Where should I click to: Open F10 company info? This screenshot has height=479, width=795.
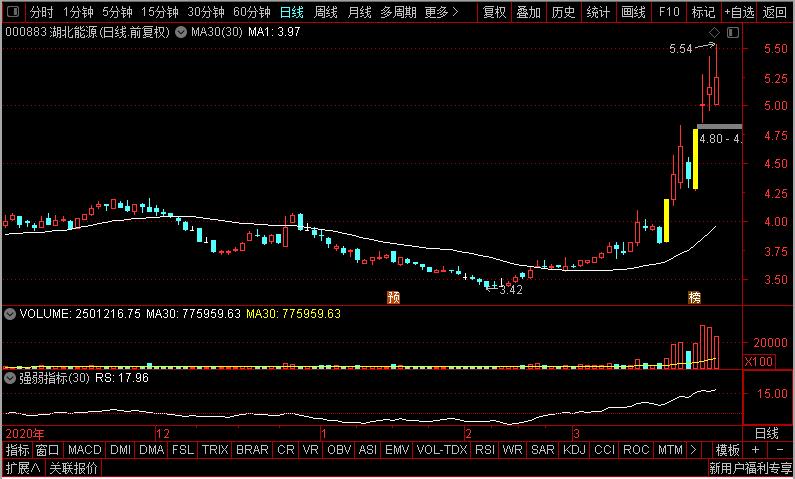(x=669, y=12)
